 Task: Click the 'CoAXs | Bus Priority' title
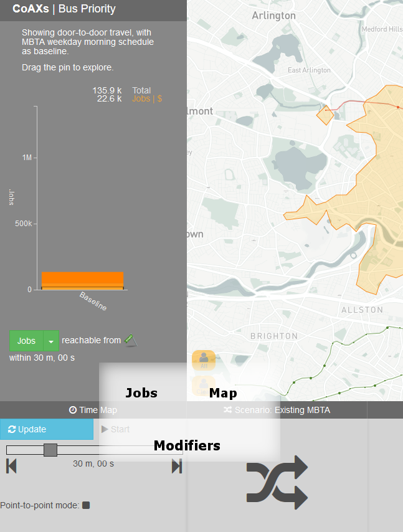click(x=64, y=9)
